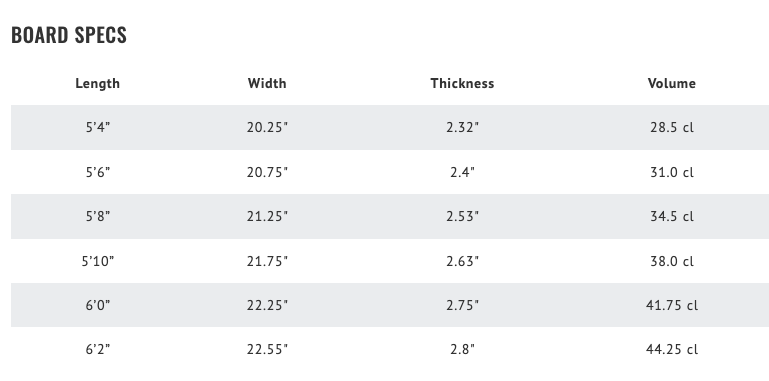Screen dimensions: 769x381
Task: Select the 6'0" length cell
Action: (98, 305)
